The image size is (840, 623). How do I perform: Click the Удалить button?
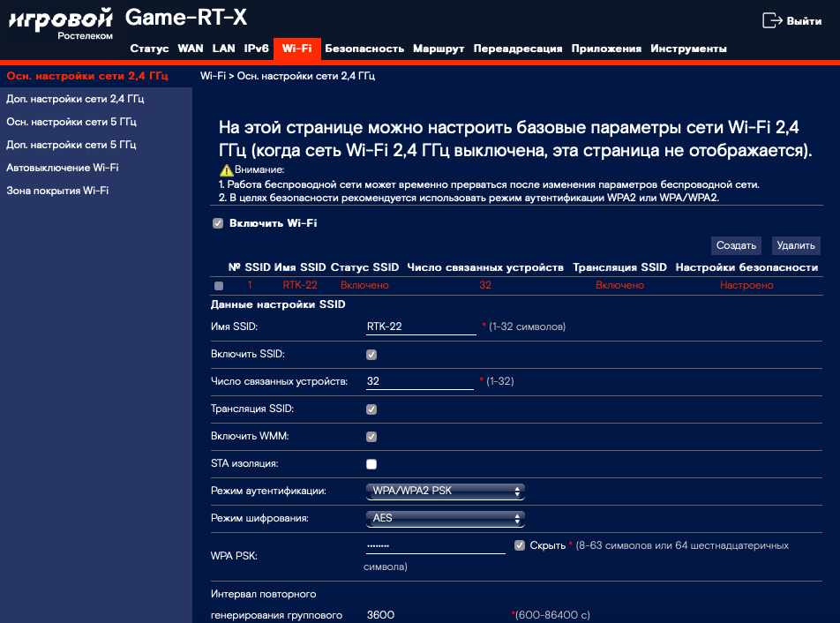pos(795,245)
